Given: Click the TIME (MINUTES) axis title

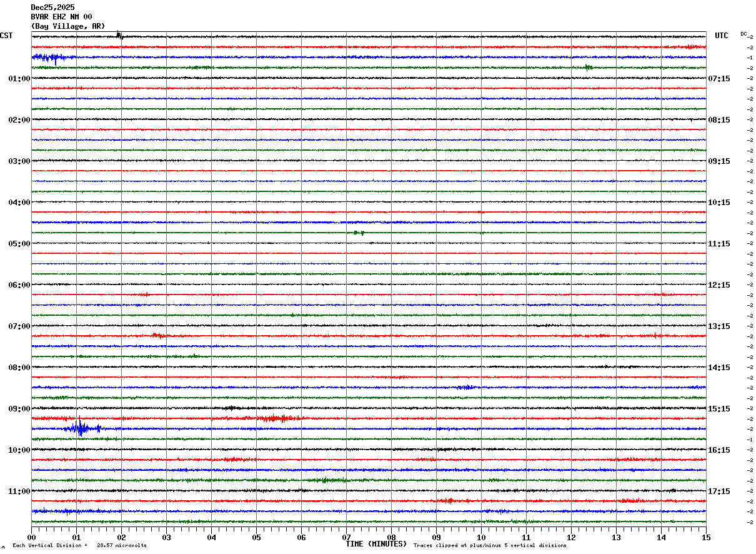Looking at the screenshot, I should [376, 544].
